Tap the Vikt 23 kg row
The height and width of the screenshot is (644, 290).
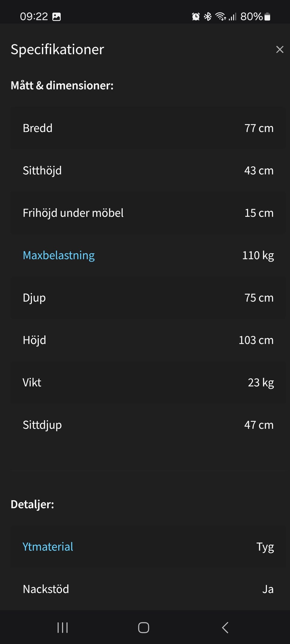tap(148, 383)
